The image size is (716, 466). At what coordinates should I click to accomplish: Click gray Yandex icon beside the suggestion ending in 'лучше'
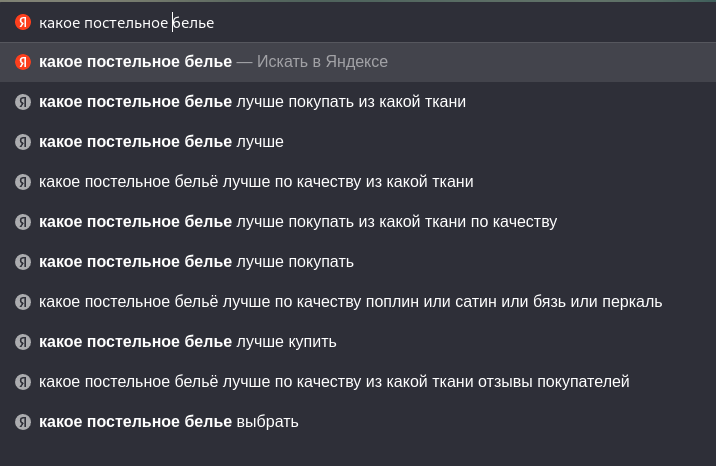(x=23, y=142)
